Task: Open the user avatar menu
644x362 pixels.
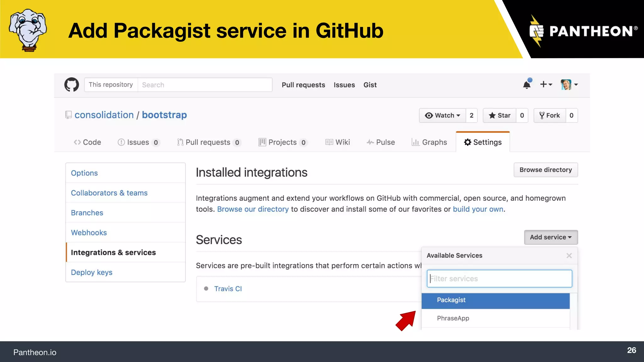Action: (x=569, y=84)
